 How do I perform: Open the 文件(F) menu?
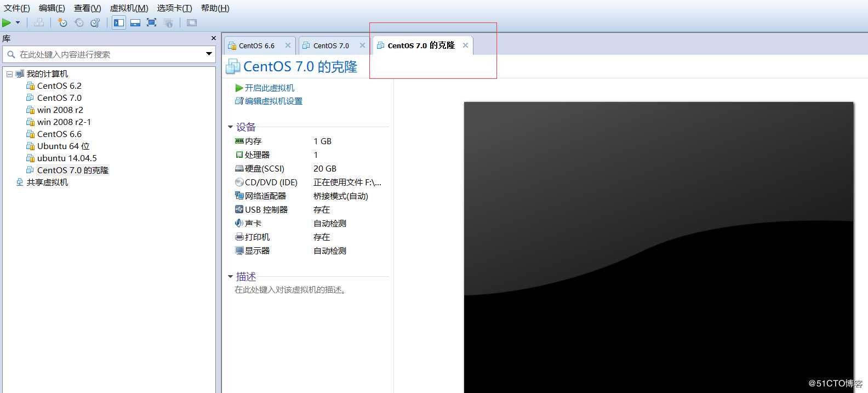16,8
